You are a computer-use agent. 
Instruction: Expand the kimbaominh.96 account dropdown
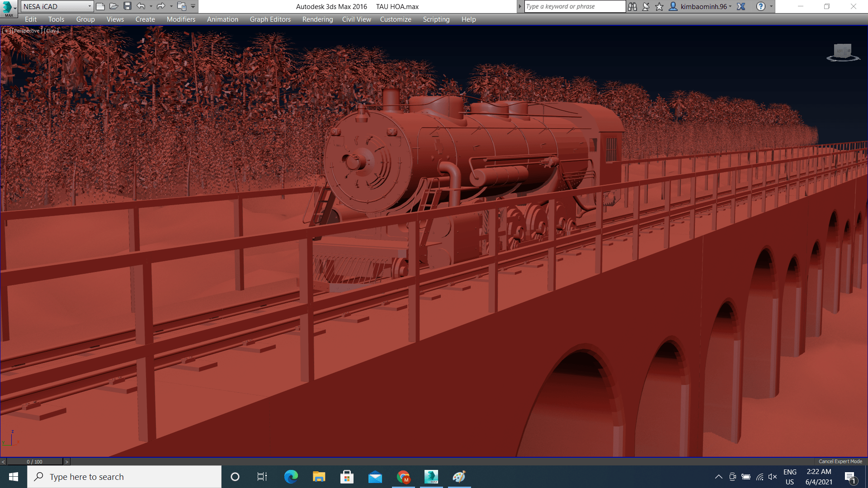point(705,6)
